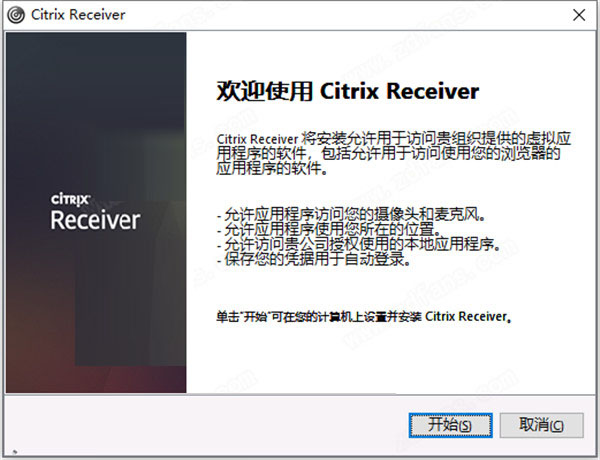Click the Citrix Receiver window title text

[x=78, y=15]
